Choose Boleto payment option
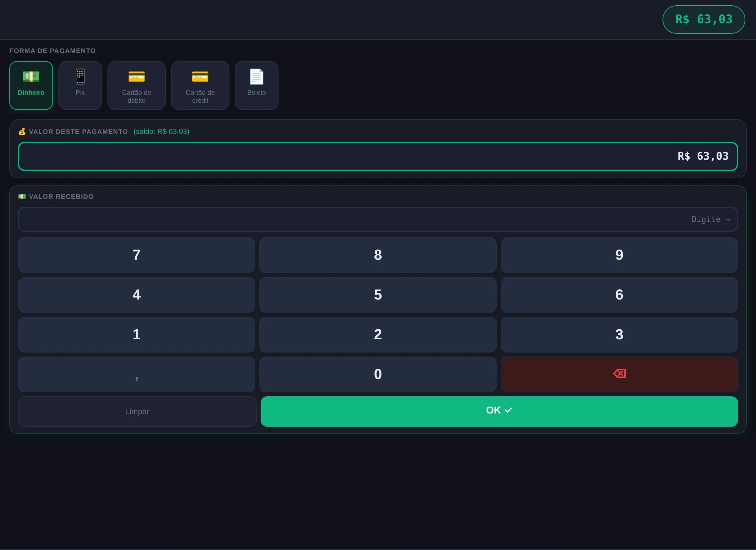The height and width of the screenshot is (550, 756). [x=256, y=85]
